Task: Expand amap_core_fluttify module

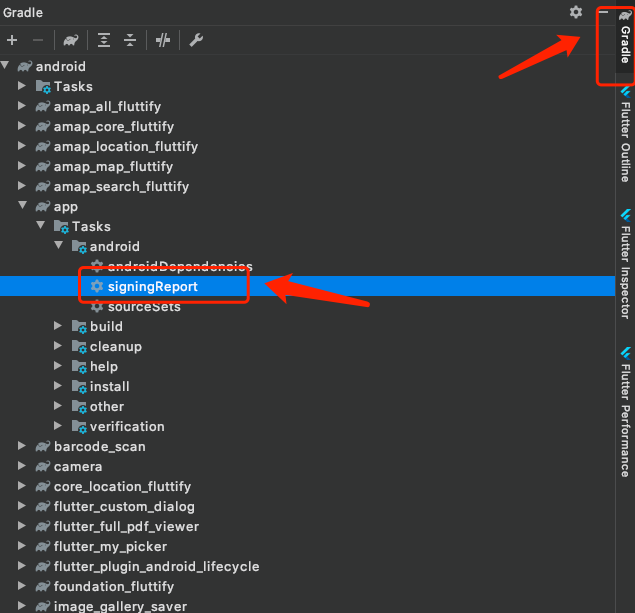Action: pyautogui.click(x=22, y=126)
